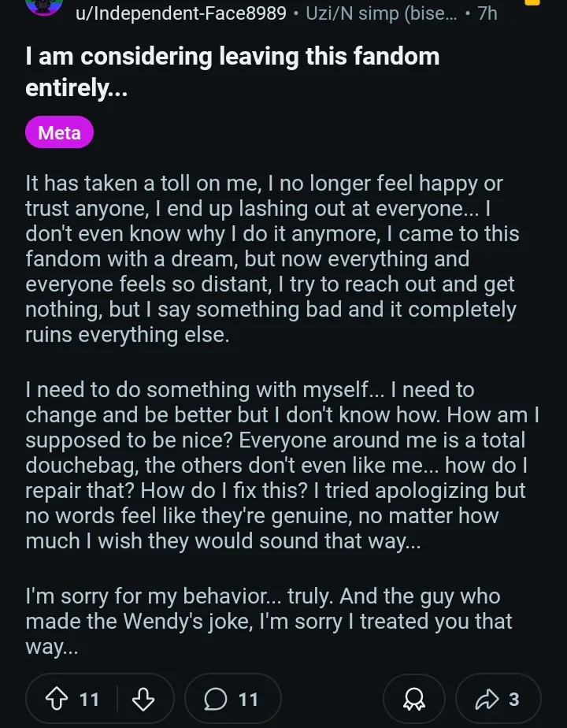The width and height of the screenshot is (567, 728).
Task: Open comments via the speech bubble icon
Action: 215,699
